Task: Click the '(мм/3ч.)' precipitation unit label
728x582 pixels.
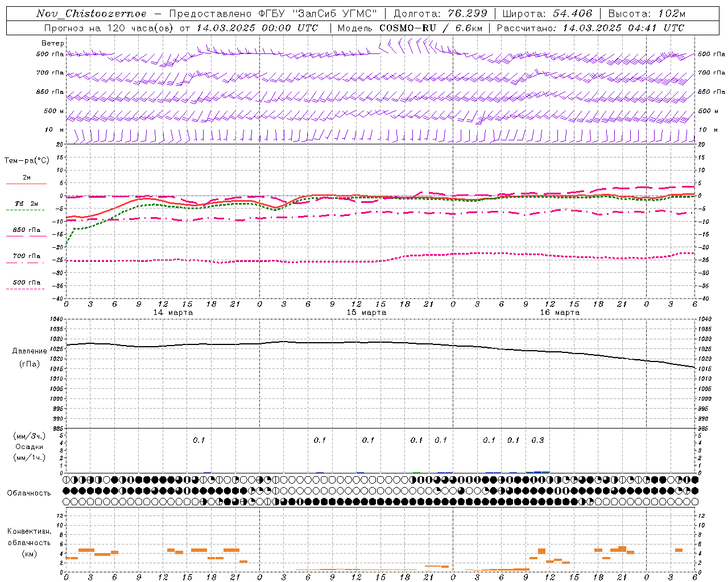Action: point(30,436)
